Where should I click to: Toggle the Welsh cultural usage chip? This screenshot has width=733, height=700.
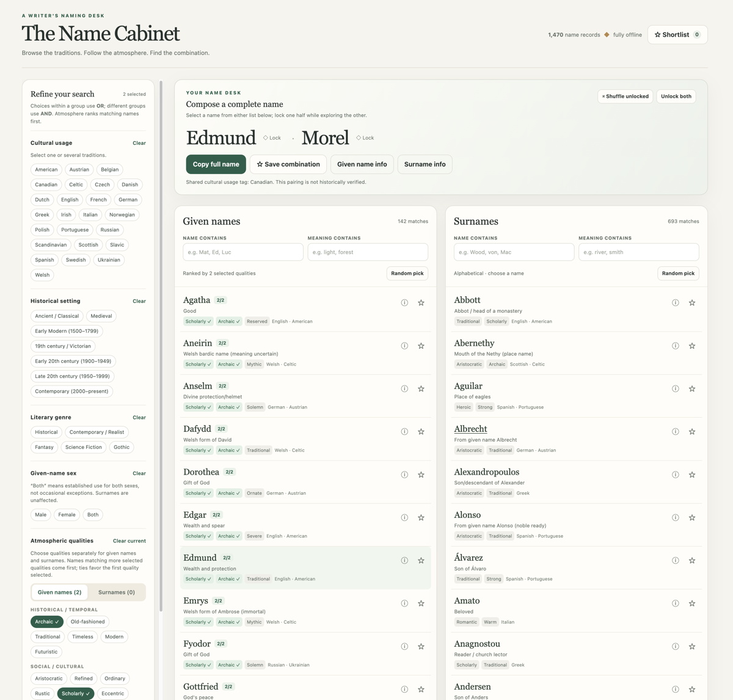click(42, 275)
